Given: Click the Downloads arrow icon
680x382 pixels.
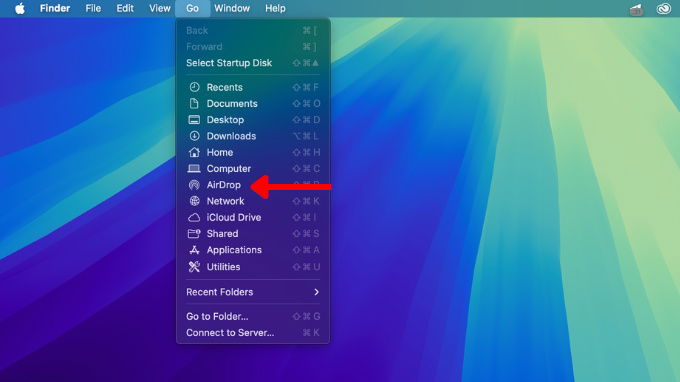Looking at the screenshot, I should click(x=194, y=136).
